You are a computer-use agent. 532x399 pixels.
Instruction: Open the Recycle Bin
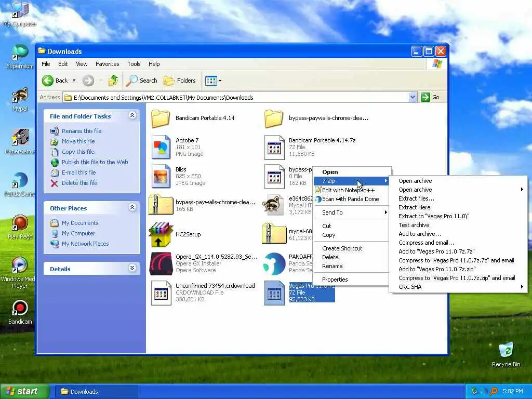[506, 354]
